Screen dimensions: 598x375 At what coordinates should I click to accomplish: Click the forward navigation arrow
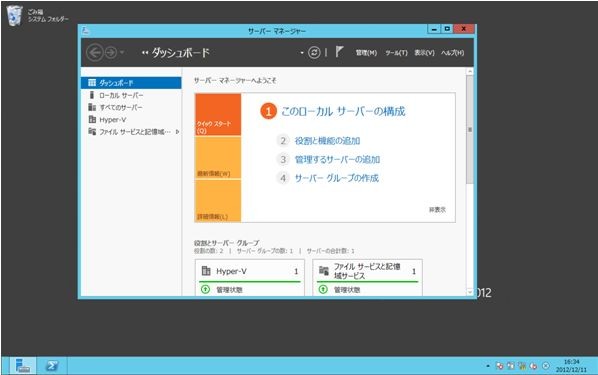pos(111,53)
